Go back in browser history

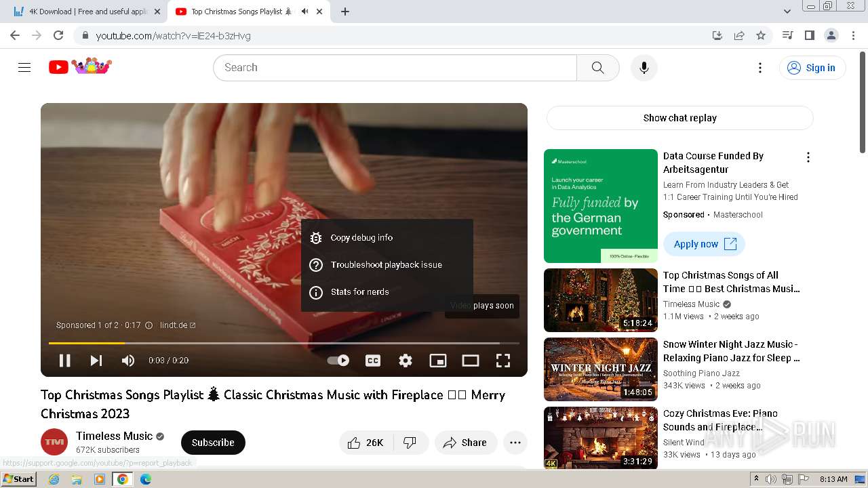(x=15, y=35)
